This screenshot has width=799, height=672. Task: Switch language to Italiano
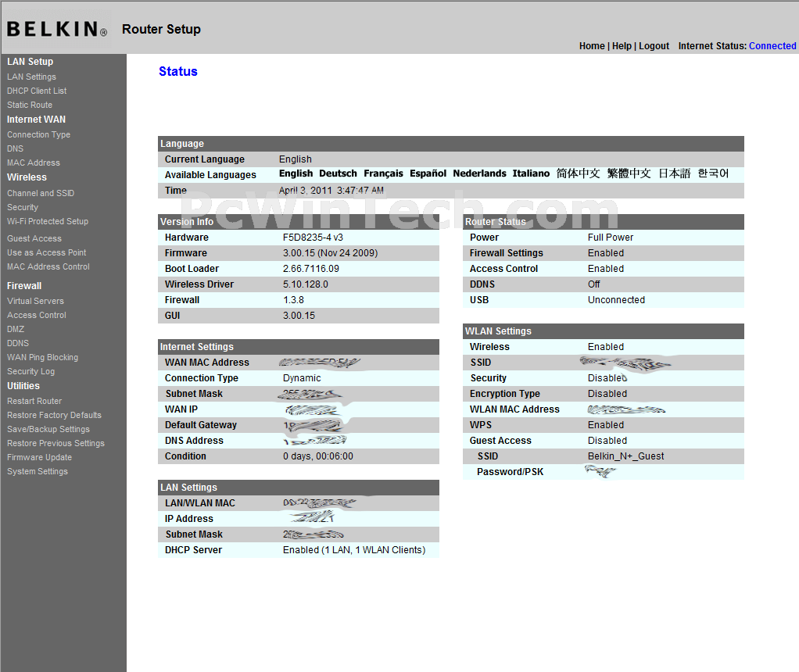pyautogui.click(x=531, y=173)
